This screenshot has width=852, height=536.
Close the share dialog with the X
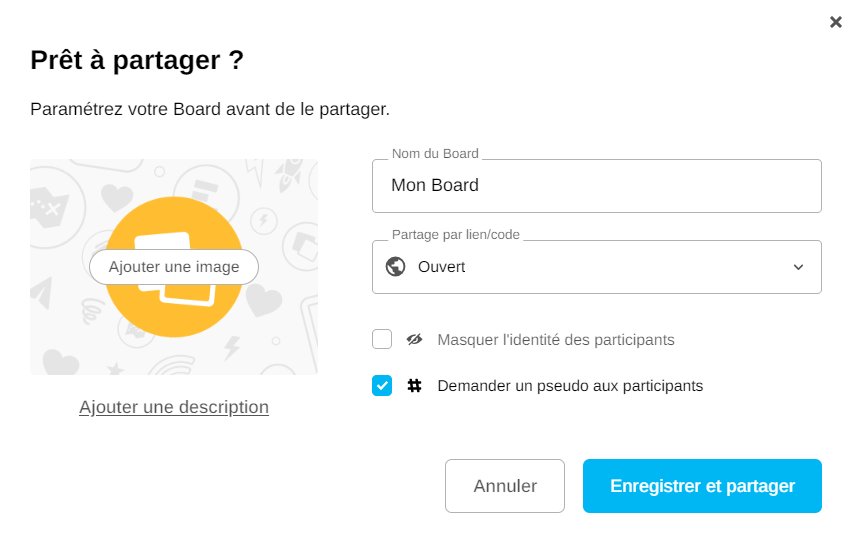tap(836, 22)
